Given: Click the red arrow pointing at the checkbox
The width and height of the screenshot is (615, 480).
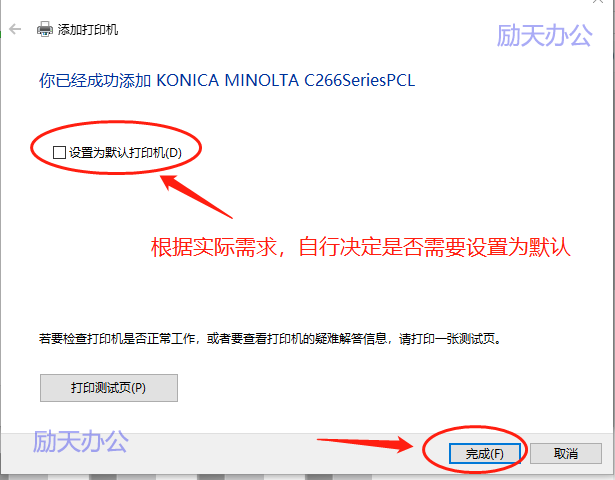Looking at the screenshot, I should pos(196,196).
